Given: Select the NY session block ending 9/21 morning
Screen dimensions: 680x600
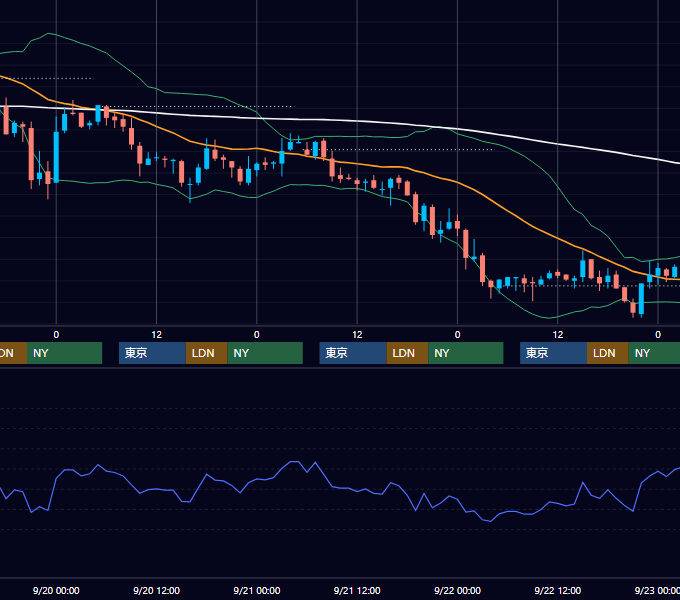Looking at the screenshot, I should click(x=265, y=353).
